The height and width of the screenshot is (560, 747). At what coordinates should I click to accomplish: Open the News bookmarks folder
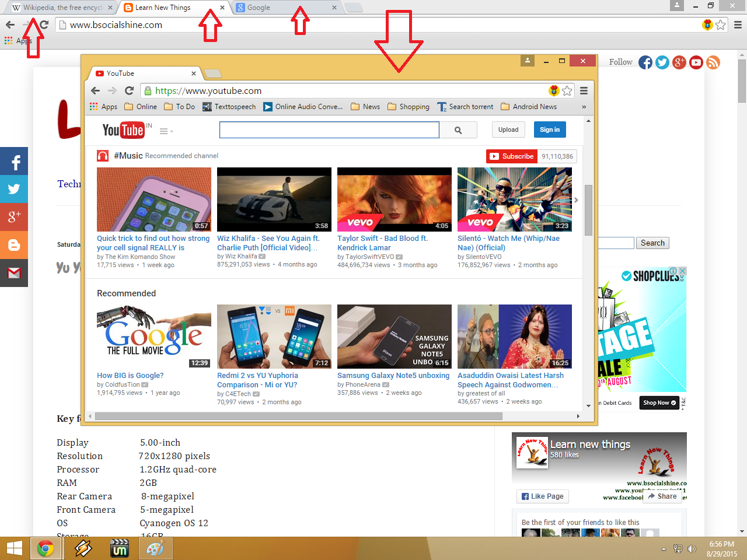(x=365, y=107)
